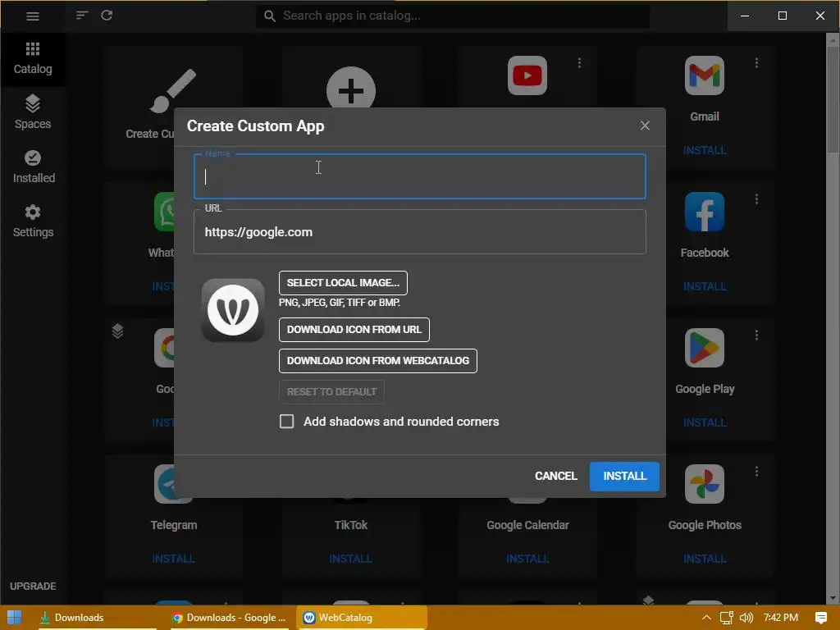The width and height of the screenshot is (840, 630).
Task: Cancel the custom app dialog
Action: click(x=555, y=476)
